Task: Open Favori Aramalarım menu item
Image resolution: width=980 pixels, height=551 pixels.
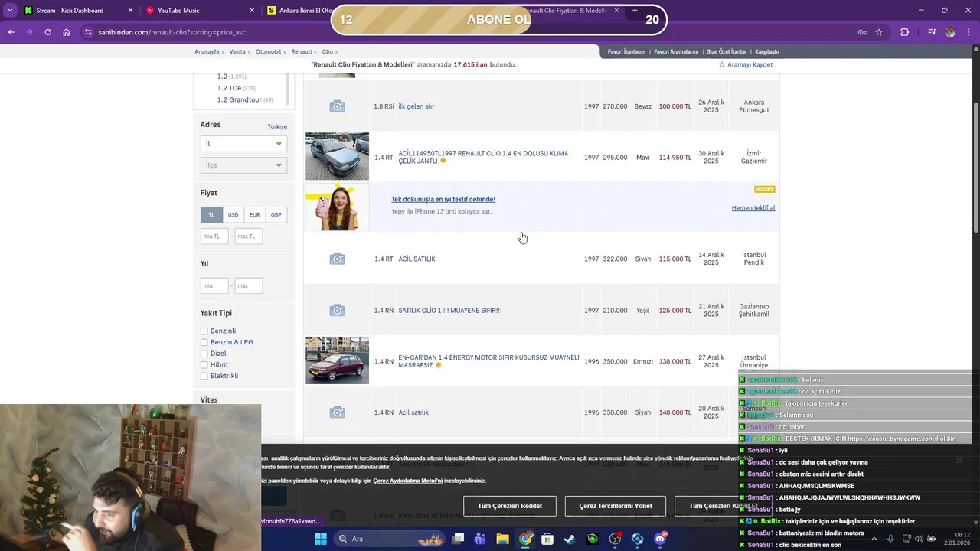Action: pyautogui.click(x=676, y=51)
